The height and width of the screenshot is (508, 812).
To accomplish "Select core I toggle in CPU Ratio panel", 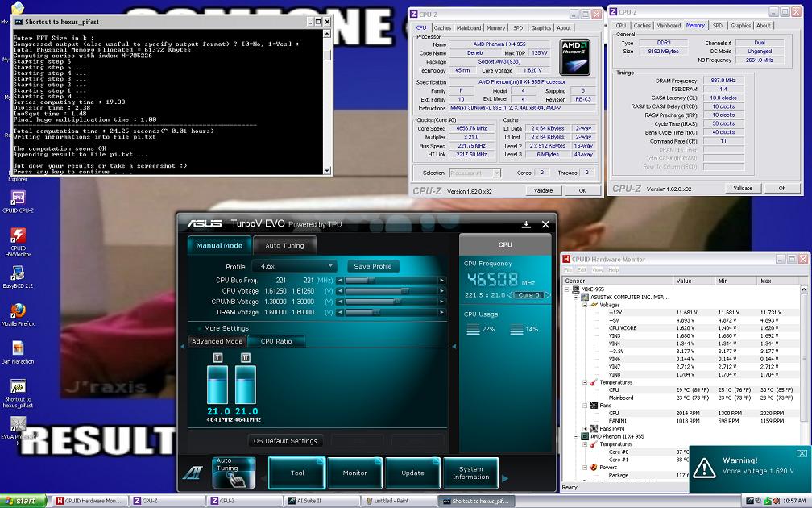I will click(x=217, y=358).
